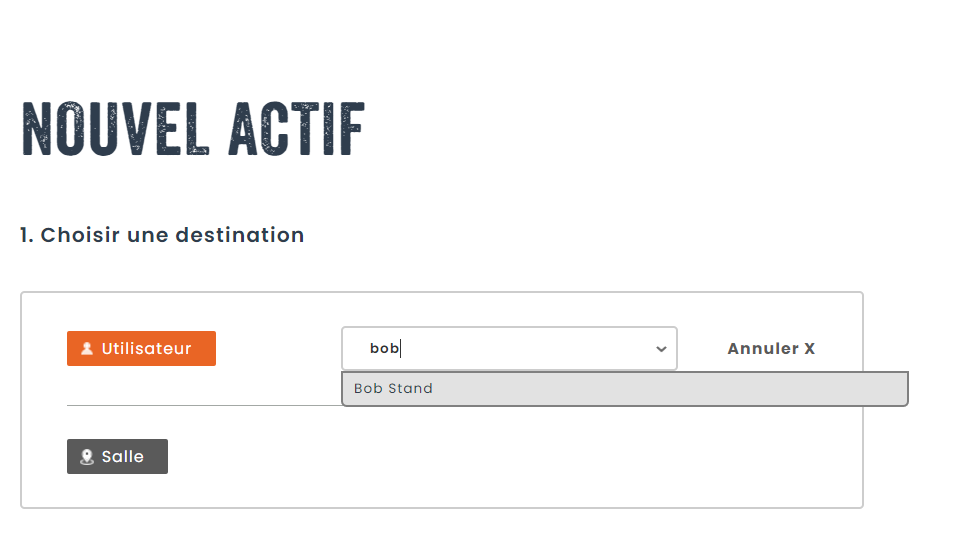Click the "1. Choisir une destination" step title
Image resolution: width=971 pixels, height=536 pixels.
pyautogui.click(x=162, y=236)
